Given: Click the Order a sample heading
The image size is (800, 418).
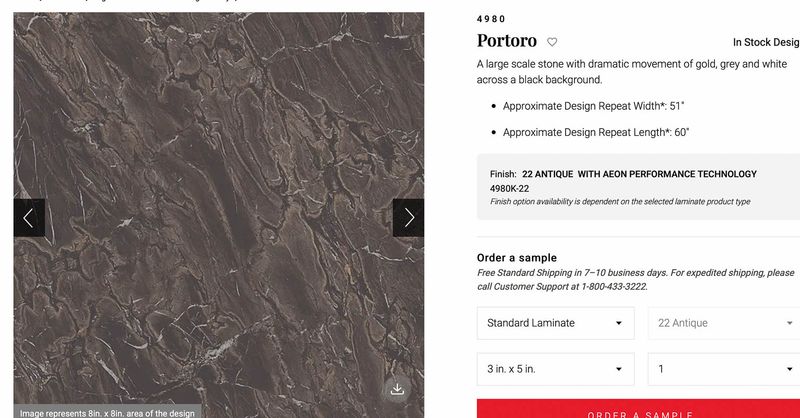Looking at the screenshot, I should pyautogui.click(x=517, y=258).
